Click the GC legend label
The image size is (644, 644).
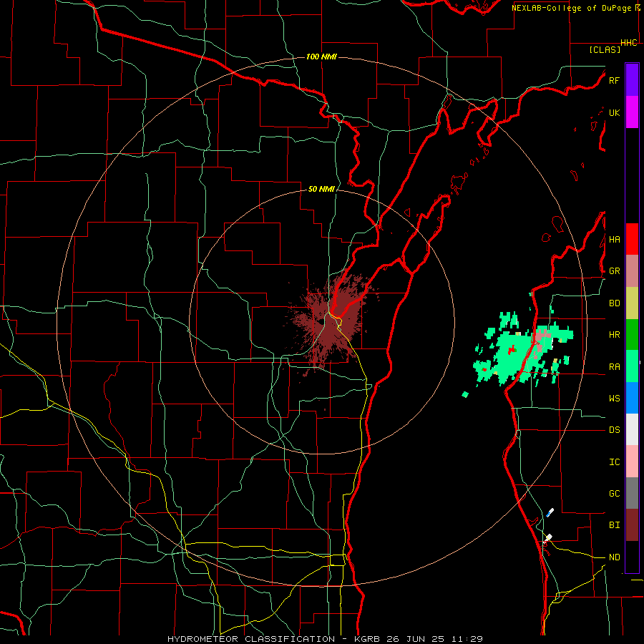614,493
